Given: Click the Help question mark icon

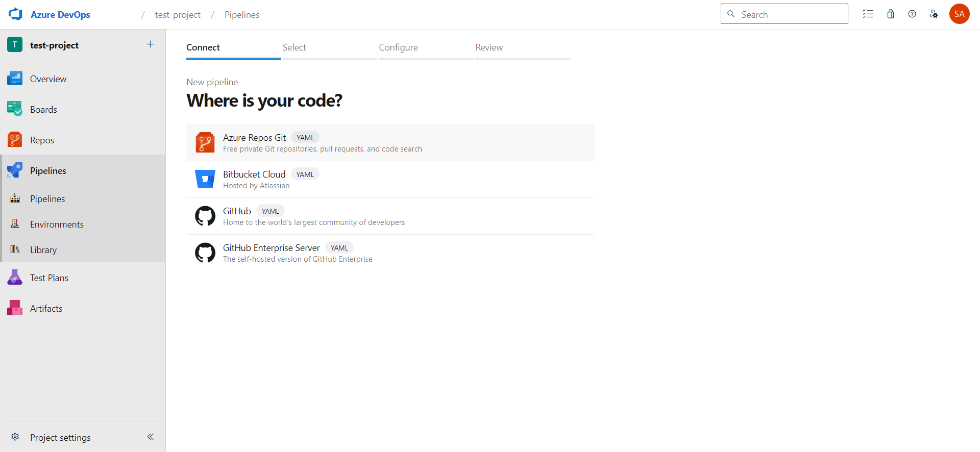Looking at the screenshot, I should (x=912, y=14).
